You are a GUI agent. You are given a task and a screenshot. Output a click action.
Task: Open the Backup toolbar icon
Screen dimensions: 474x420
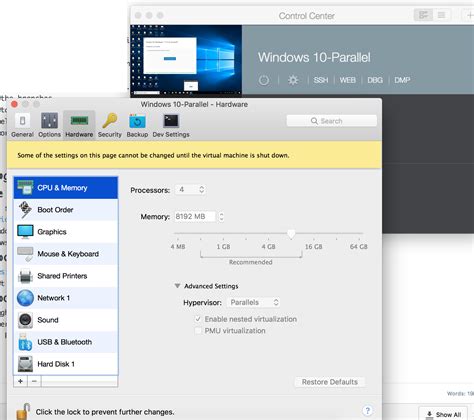(137, 121)
